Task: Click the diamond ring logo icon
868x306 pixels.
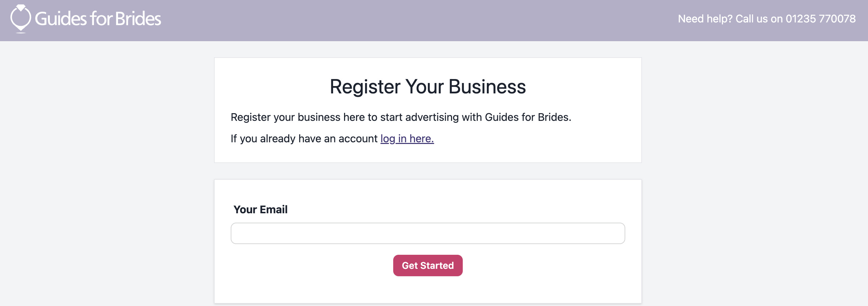Action: click(20, 18)
